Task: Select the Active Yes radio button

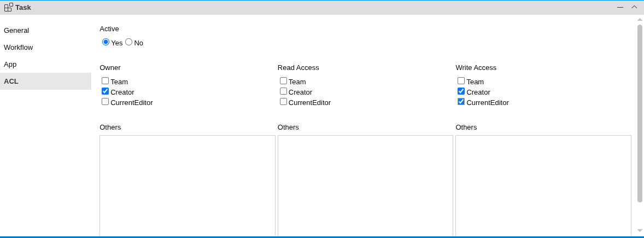Action: (x=106, y=42)
